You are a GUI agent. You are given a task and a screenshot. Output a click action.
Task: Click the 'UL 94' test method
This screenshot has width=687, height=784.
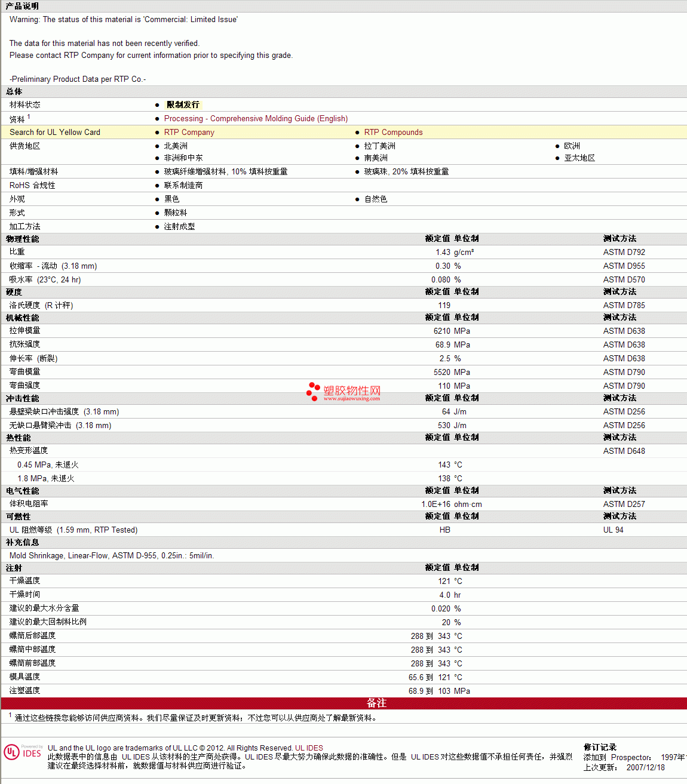click(613, 530)
